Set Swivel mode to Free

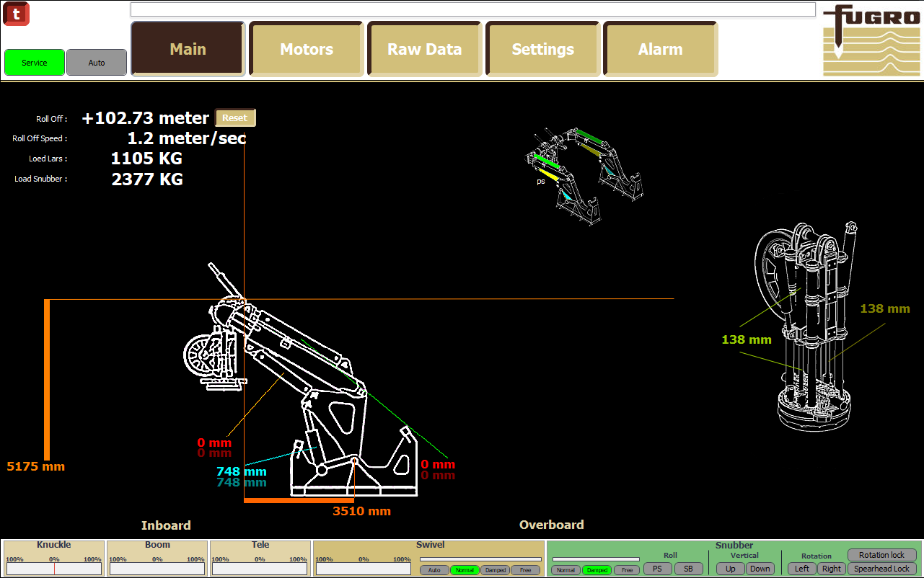coord(525,570)
